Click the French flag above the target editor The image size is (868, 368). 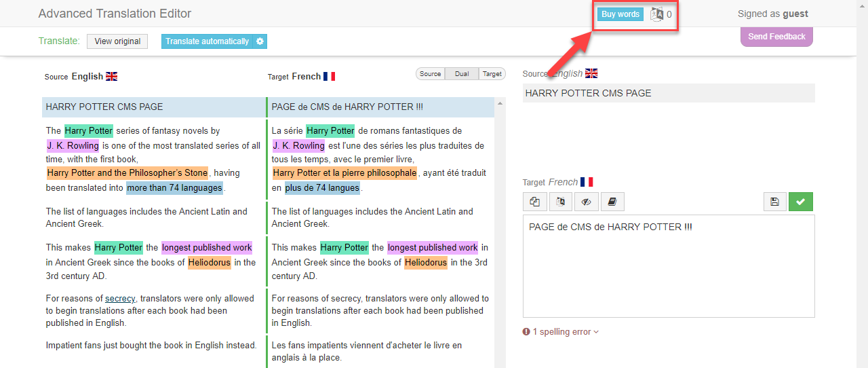587,182
